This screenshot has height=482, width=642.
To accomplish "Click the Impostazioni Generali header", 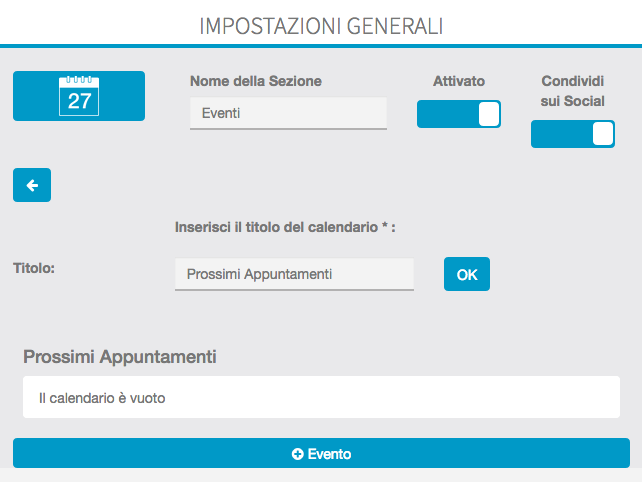I will pos(321,25).
